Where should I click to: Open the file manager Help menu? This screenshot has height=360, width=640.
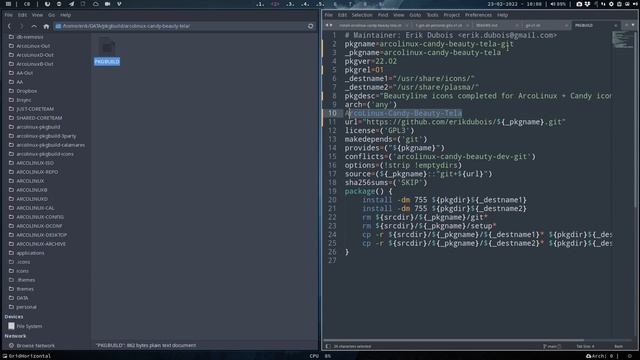pos(65,15)
